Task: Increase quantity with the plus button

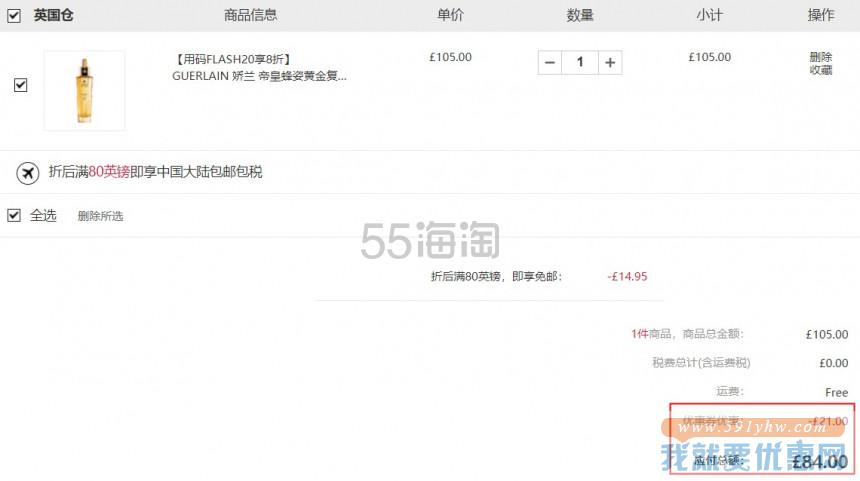Action: pyautogui.click(x=610, y=63)
